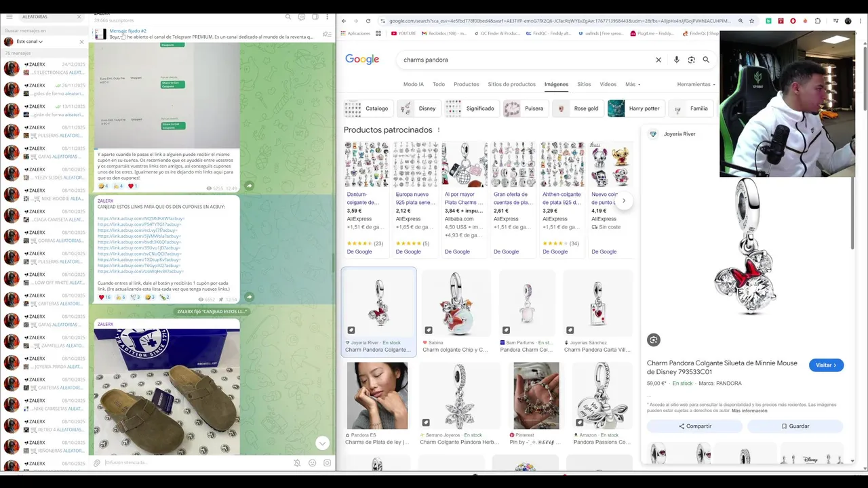Toggle Telegram right sidebar panel icon
This screenshot has height=488, width=868.
pos(315,16)
